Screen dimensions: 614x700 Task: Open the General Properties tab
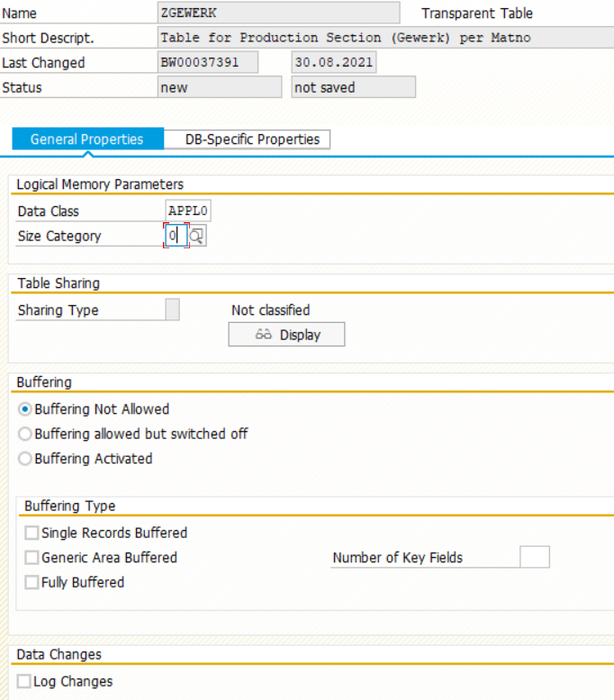(86, 139)
